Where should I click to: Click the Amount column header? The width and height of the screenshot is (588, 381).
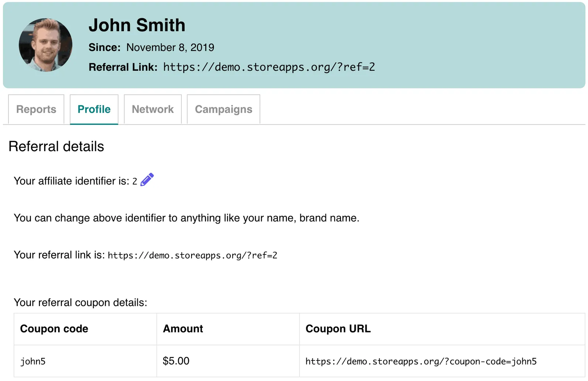228,329
